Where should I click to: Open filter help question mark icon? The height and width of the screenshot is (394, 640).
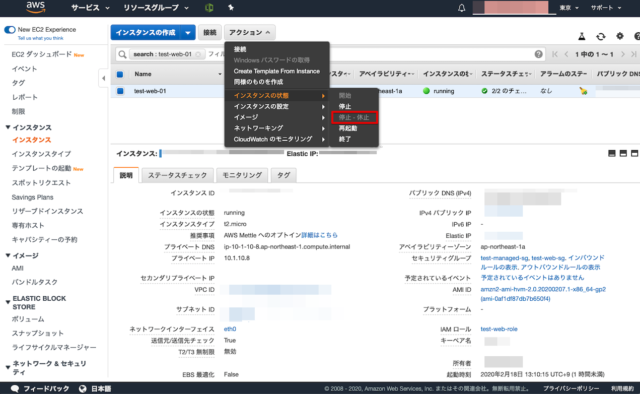(538, 54)
